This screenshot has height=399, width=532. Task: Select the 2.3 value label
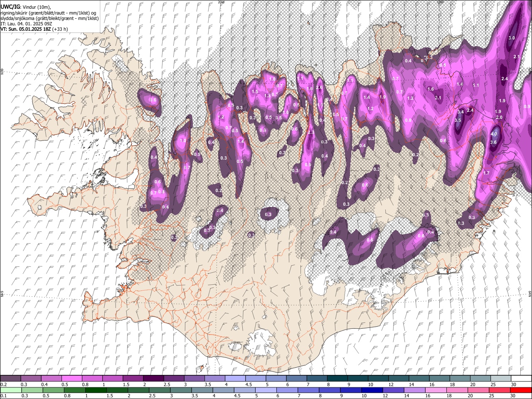point(310,132)
